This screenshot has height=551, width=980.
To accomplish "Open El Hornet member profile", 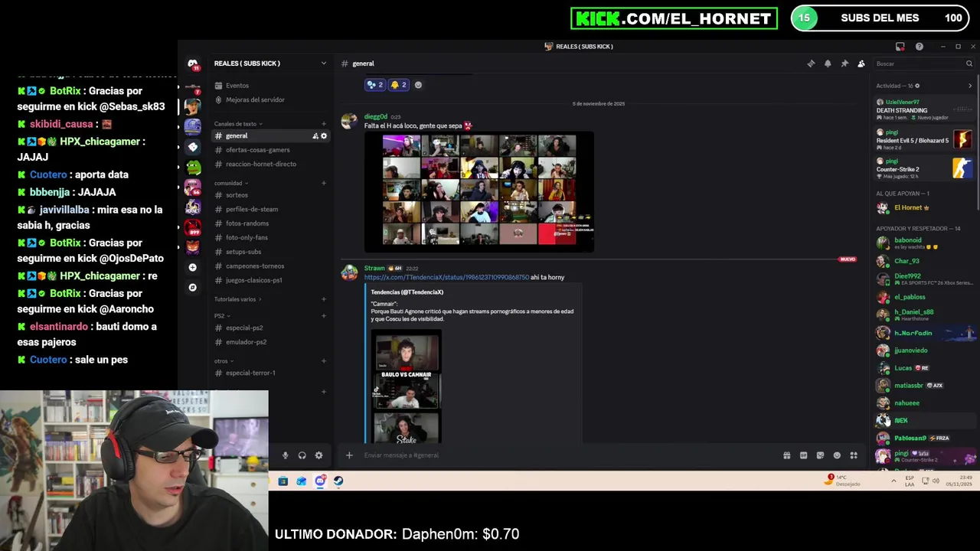I will coord(924,208).
